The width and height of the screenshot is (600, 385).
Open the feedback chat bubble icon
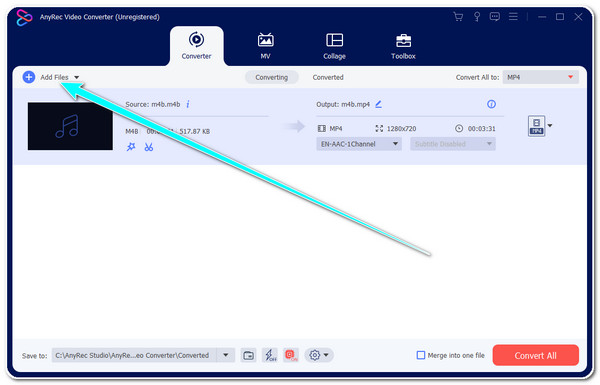[x=495, y=16]
